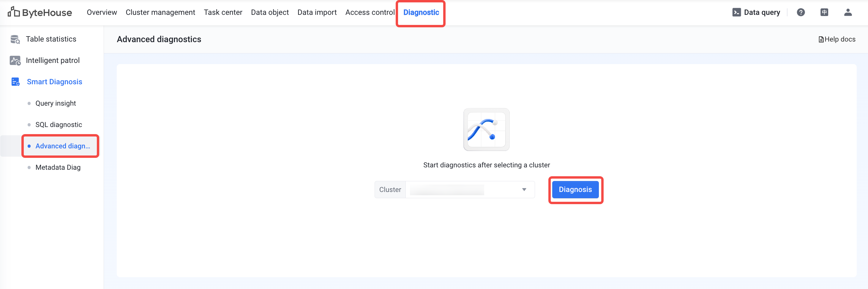The image size is (868, 289).
Task: Click the Smart Diagnosis sidebar icon
Action: point(15,82)
